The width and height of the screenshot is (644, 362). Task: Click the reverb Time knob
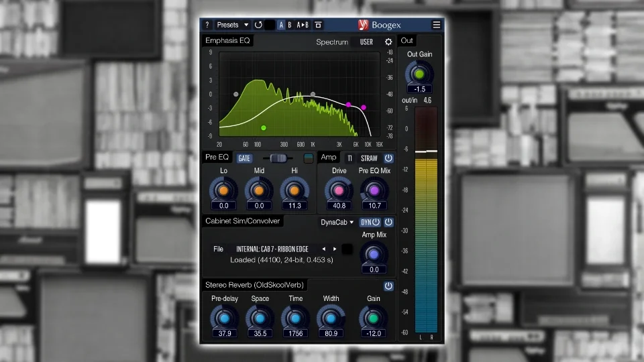295,318
